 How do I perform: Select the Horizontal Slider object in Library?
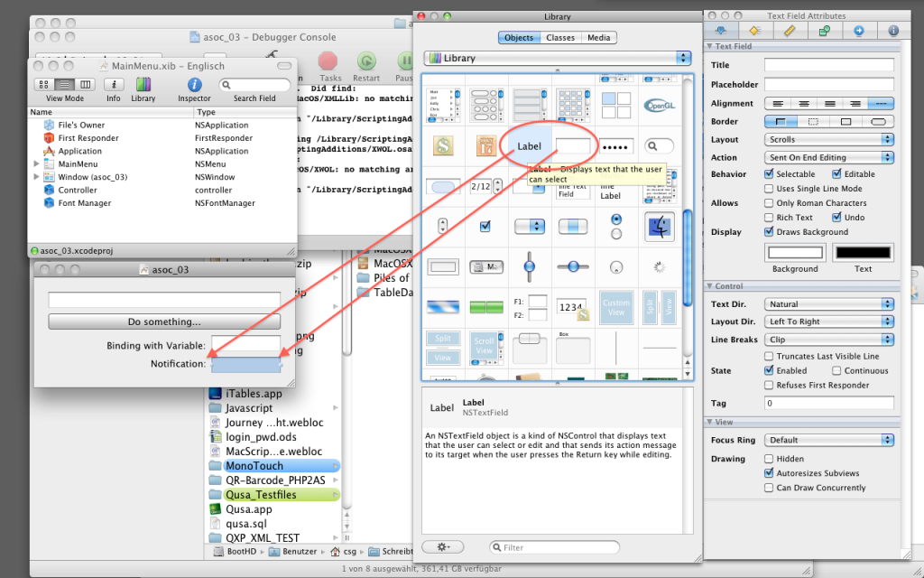tap(573, 266)
